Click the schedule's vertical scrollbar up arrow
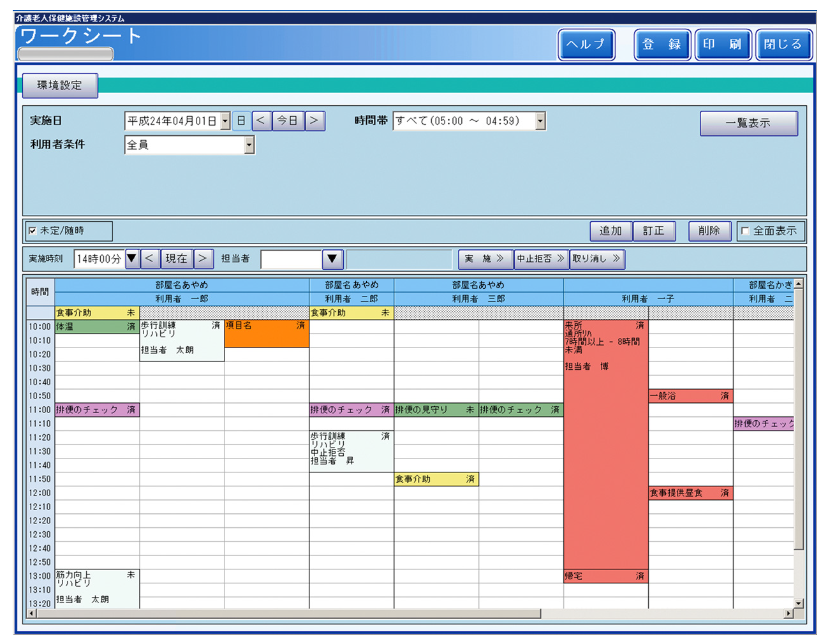 click(799, 284)
